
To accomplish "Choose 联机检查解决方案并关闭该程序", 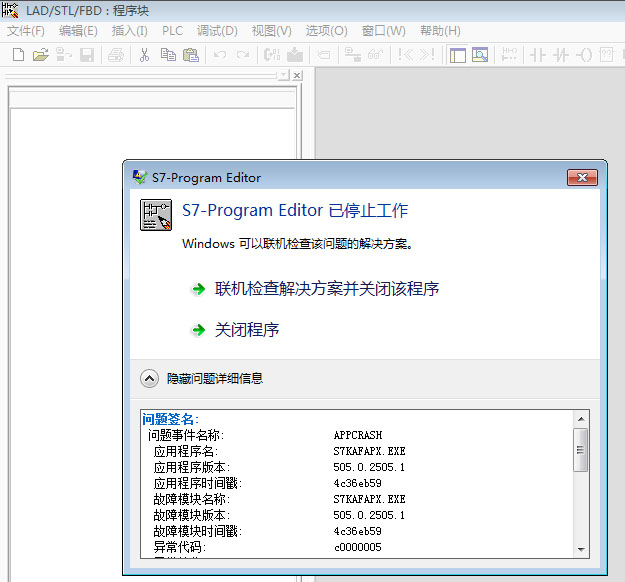I will pyautogui.click(x=327, y=289).
